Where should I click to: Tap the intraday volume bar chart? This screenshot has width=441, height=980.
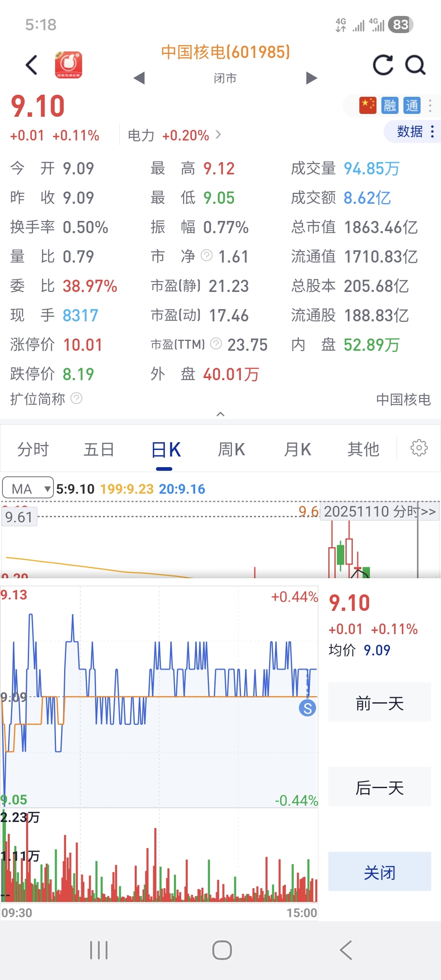(x=159, y=856)
